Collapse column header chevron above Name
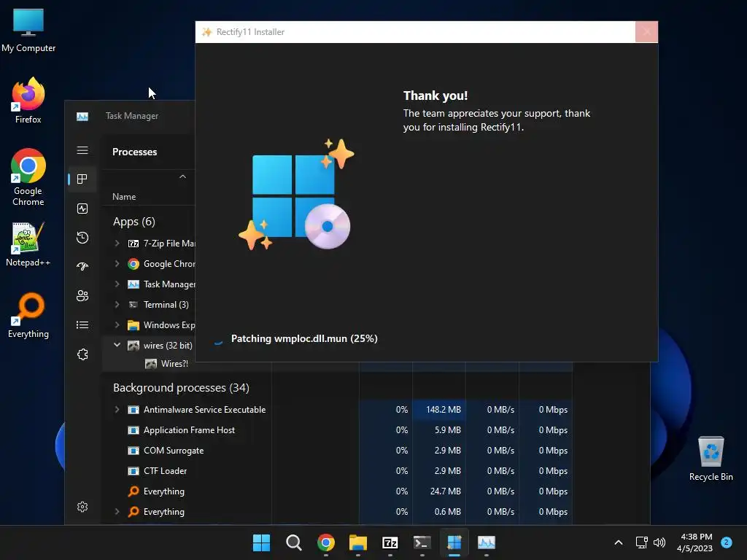The height and width of the screenshot is (560, 747). 182,176
